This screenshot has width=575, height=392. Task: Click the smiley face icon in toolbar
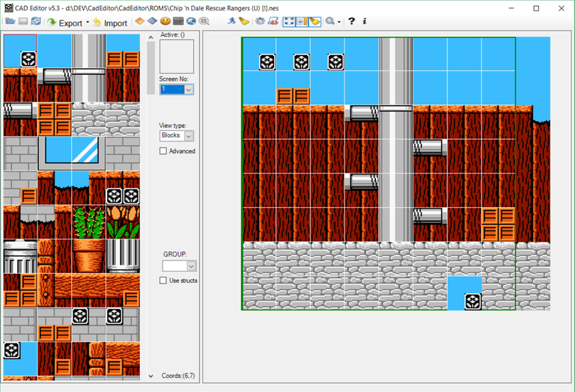[x=165, y=22]
